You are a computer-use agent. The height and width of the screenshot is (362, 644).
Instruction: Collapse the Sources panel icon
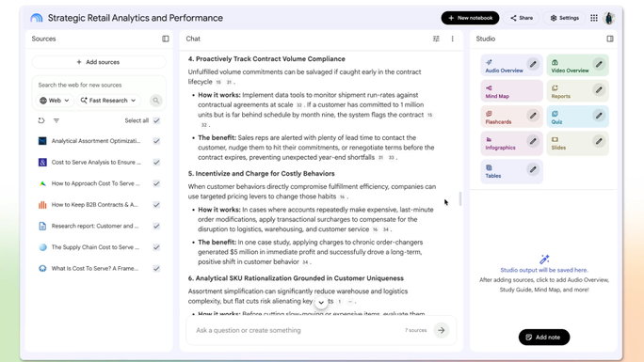tap(166, 39)
